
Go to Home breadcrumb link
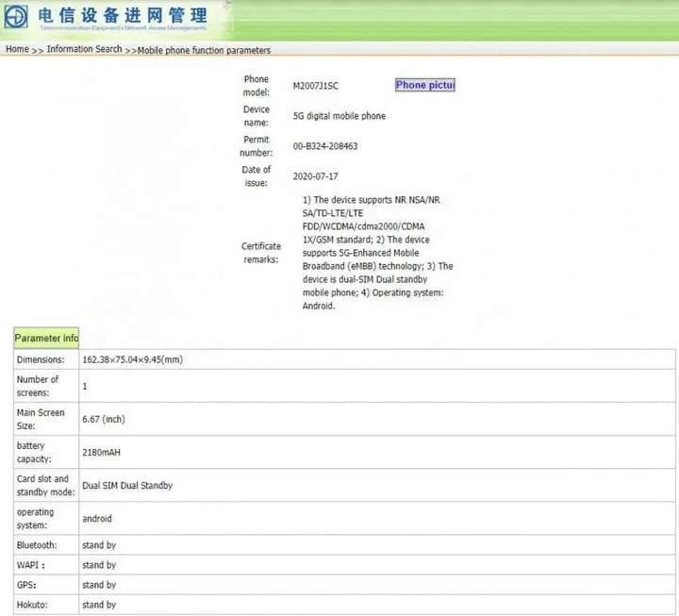[17, 49]
